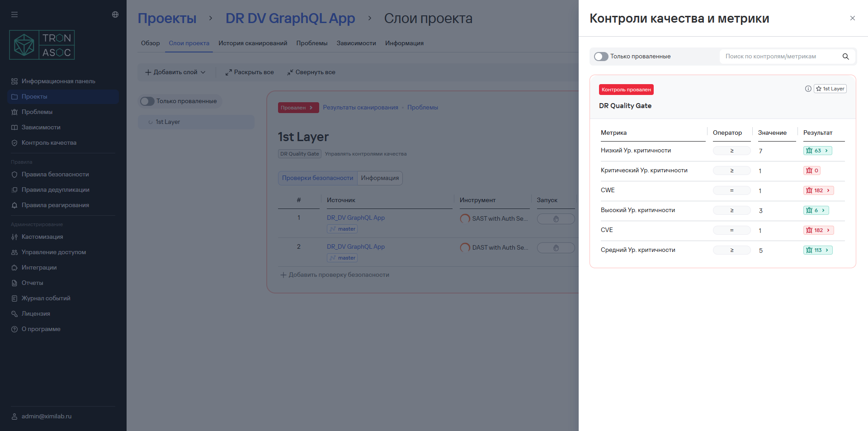
Task: Start the DAST scan launch button
Action: coord(556,248)
